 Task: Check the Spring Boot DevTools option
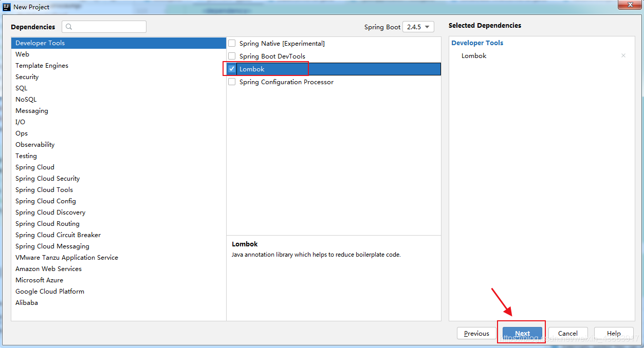(232, 56)
